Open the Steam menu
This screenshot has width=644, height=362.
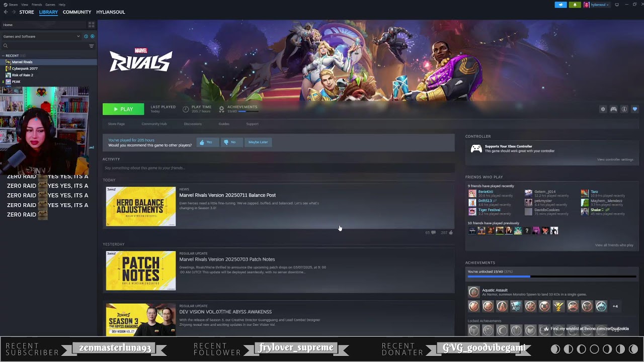(13, 5)
